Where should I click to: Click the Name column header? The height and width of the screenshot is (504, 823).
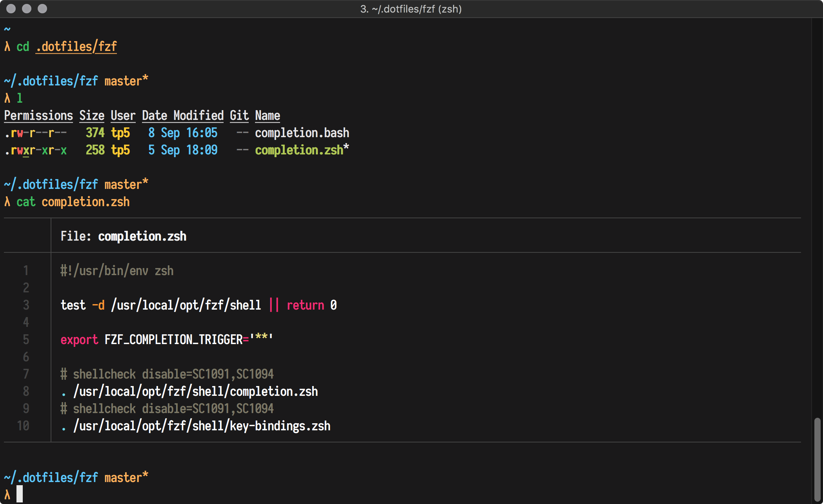(x=268, y=116)
